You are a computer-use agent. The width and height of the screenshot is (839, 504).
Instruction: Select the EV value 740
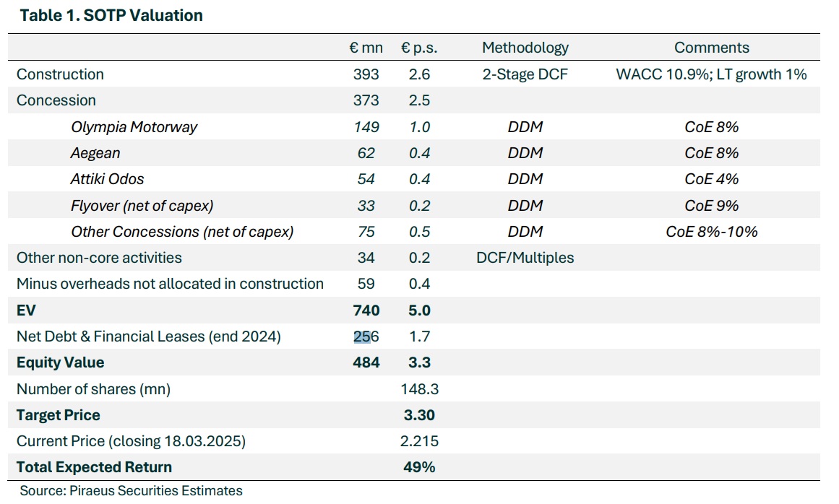tap(366, 310)
